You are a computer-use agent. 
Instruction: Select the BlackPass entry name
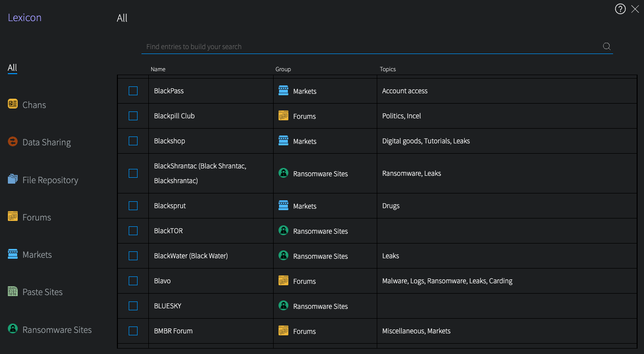click(x=169, y=91)
